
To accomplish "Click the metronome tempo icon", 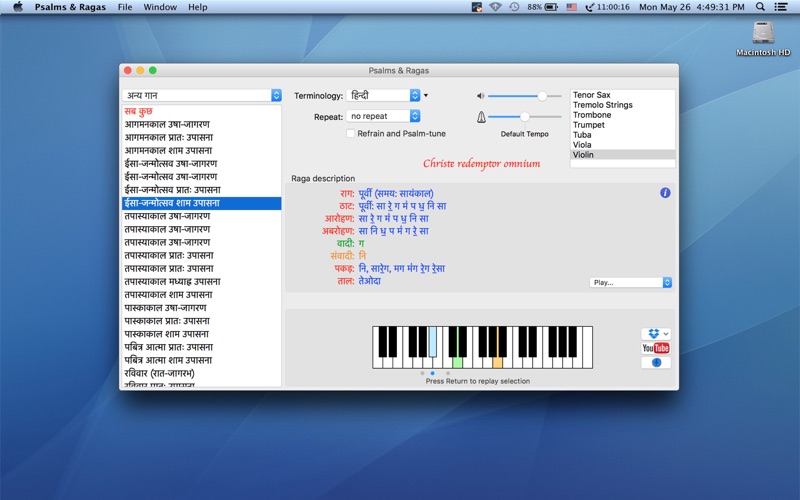I will pyautogui.click(x=481, y=117).
